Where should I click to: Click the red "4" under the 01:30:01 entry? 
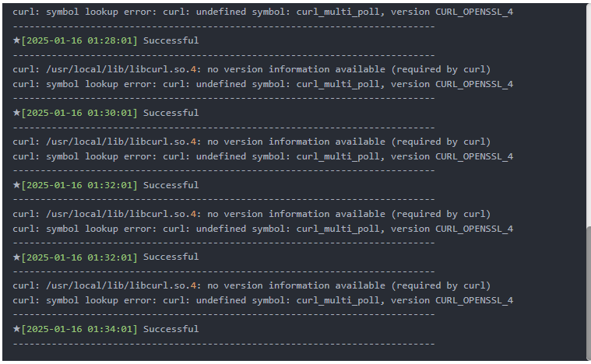tap(193, 142)
